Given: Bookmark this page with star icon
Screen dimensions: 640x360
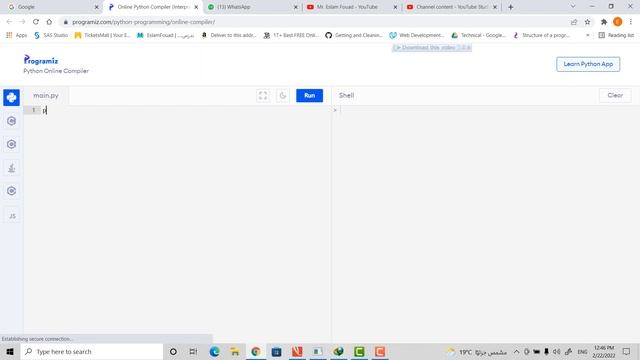Looking at the screenshot, I should point(587,22).
